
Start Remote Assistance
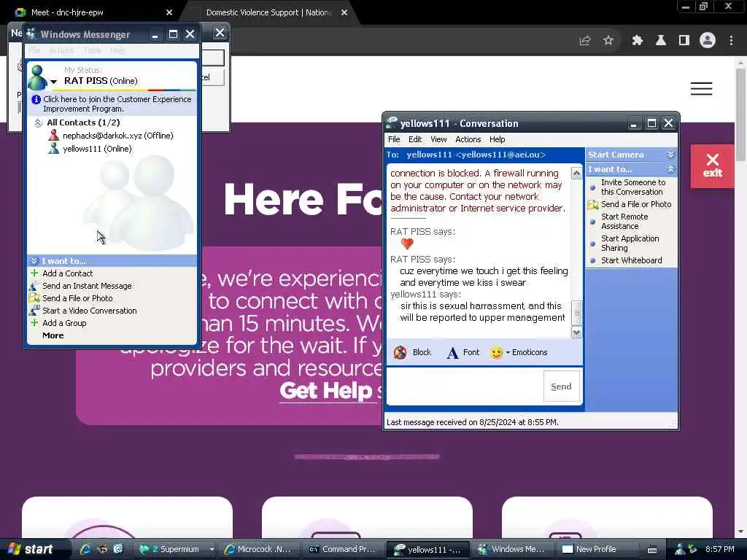click(x=624, y=222)
